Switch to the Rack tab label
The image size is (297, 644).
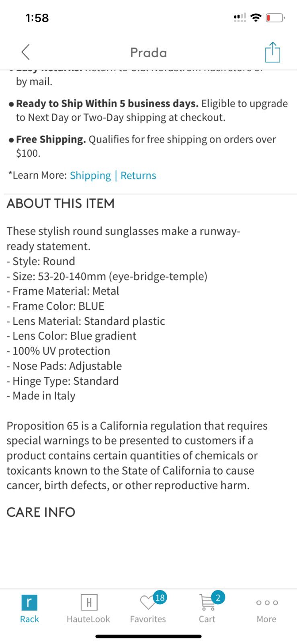(x=29, y=619)
